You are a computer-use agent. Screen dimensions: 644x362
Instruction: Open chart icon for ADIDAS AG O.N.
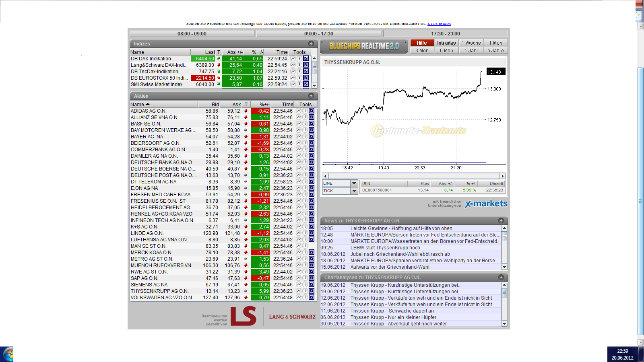[299, 111]
